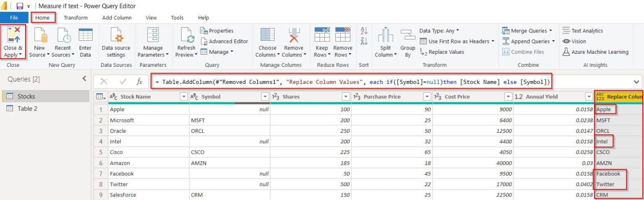Open Merge Queries dropdown

[x=527, y=31]
